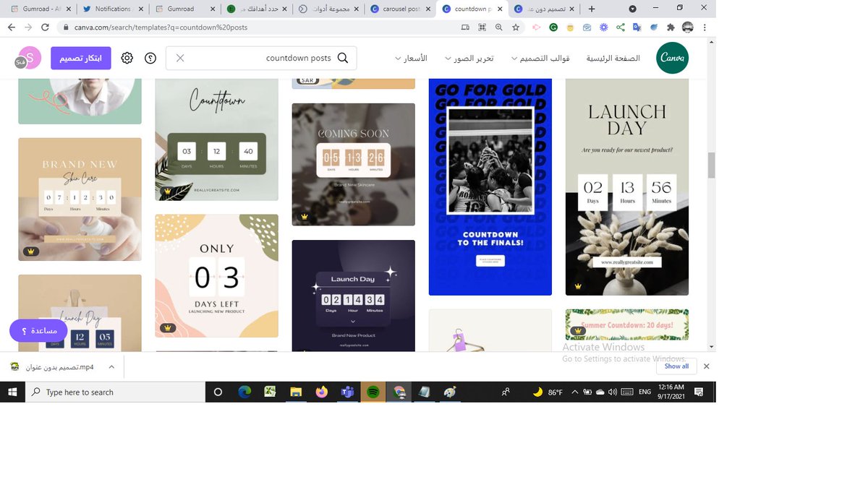This screenshot has height=503, width=868.
Task: Click the QR code icon in address bar
Action: pyautogui.click(x=482, y=27)
